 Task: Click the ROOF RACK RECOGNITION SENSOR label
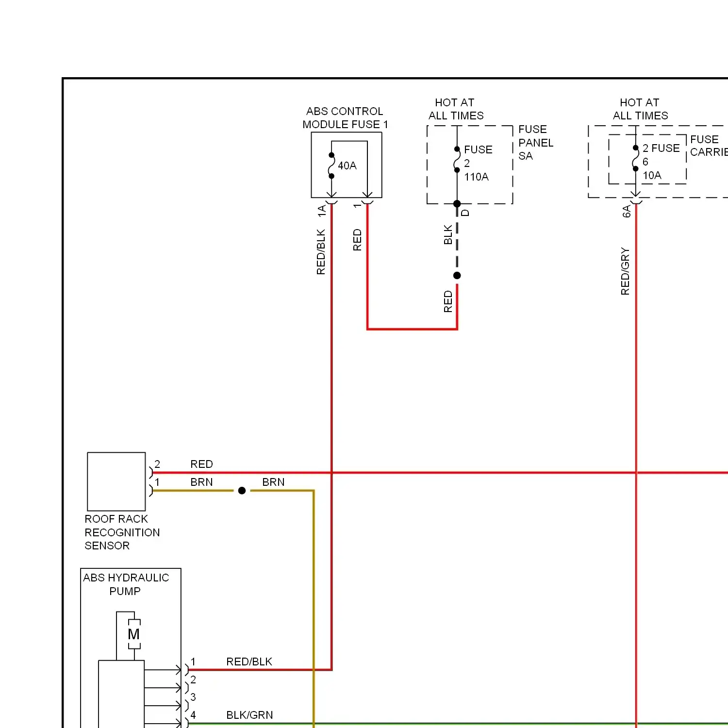(x=122, y=532)
